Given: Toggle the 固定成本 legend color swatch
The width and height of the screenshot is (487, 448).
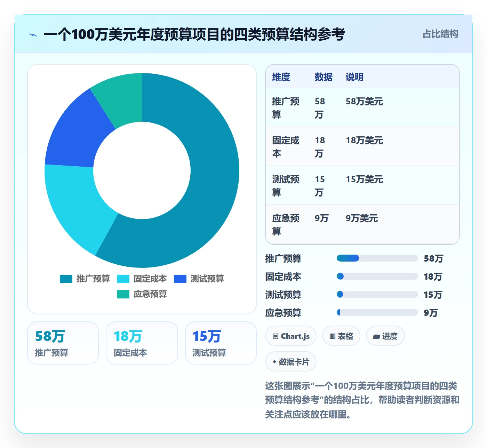Looking at the screenshot, I should point(123,279).
